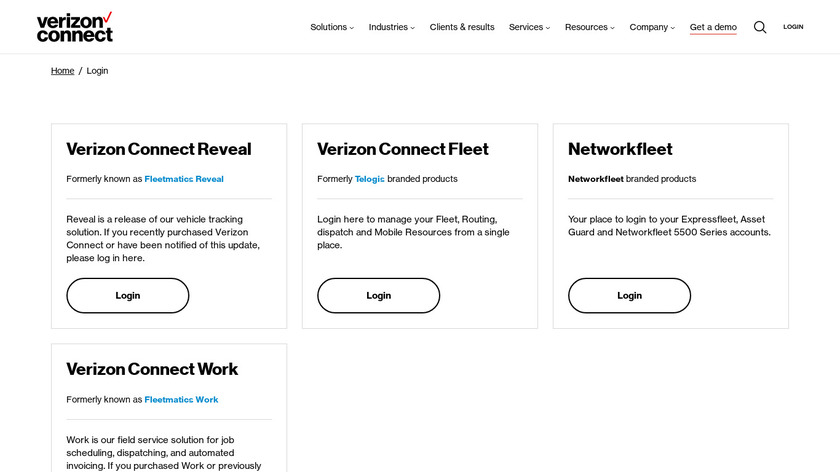Click the Verizon Connect Fleet heading

coord(403,149)
